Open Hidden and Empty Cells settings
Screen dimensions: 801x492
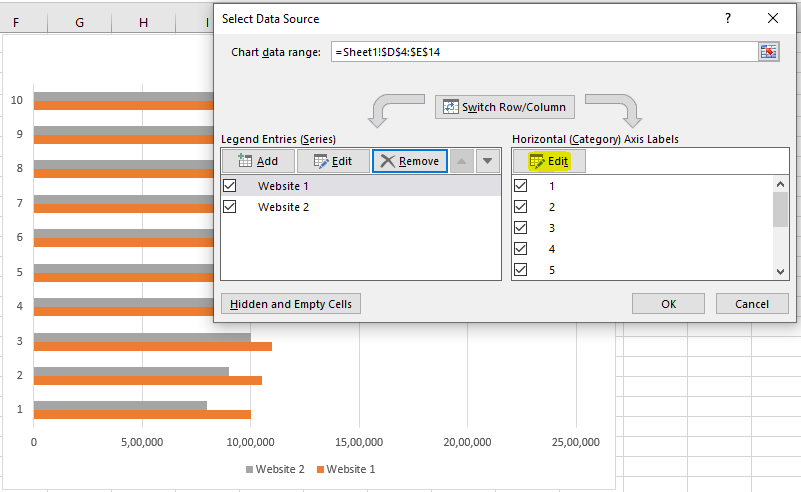tap(291, 304)
